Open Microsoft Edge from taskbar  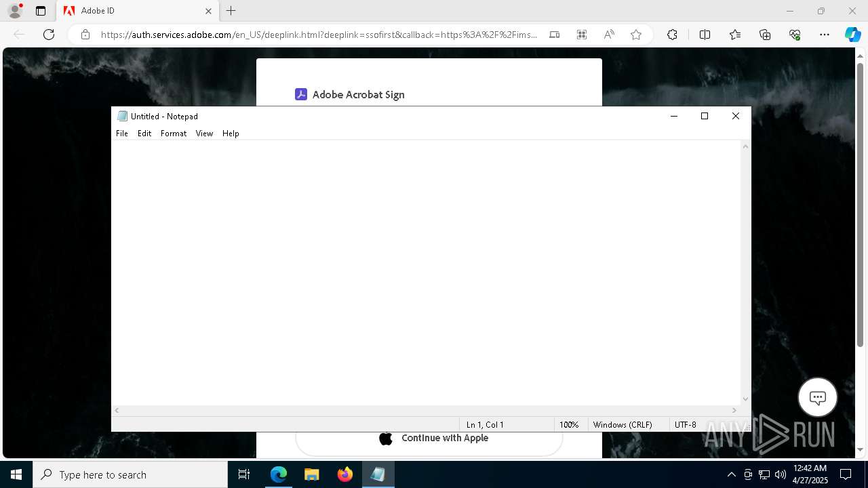(x=279, y=474)
